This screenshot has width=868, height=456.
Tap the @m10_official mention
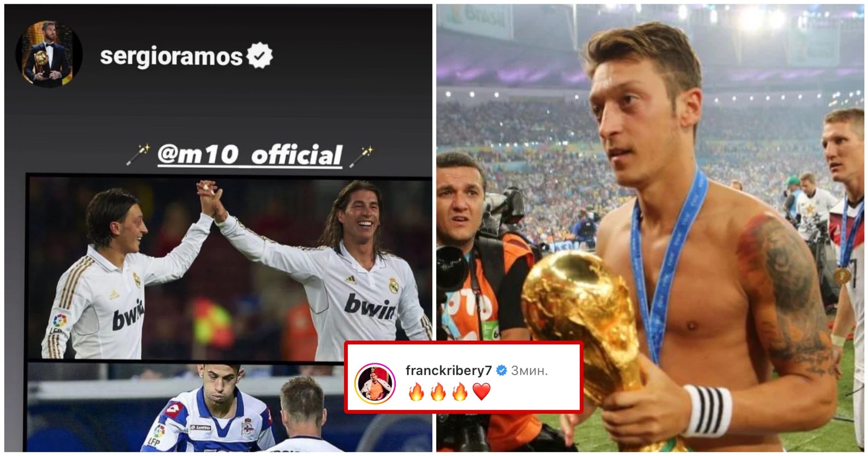click(x=250, y=155)
